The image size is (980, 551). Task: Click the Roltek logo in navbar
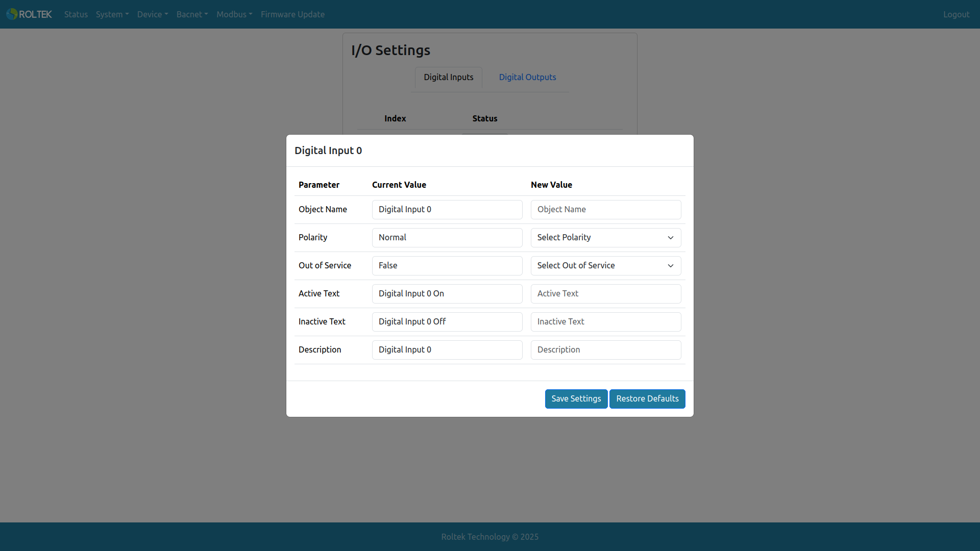pos(29,14)
